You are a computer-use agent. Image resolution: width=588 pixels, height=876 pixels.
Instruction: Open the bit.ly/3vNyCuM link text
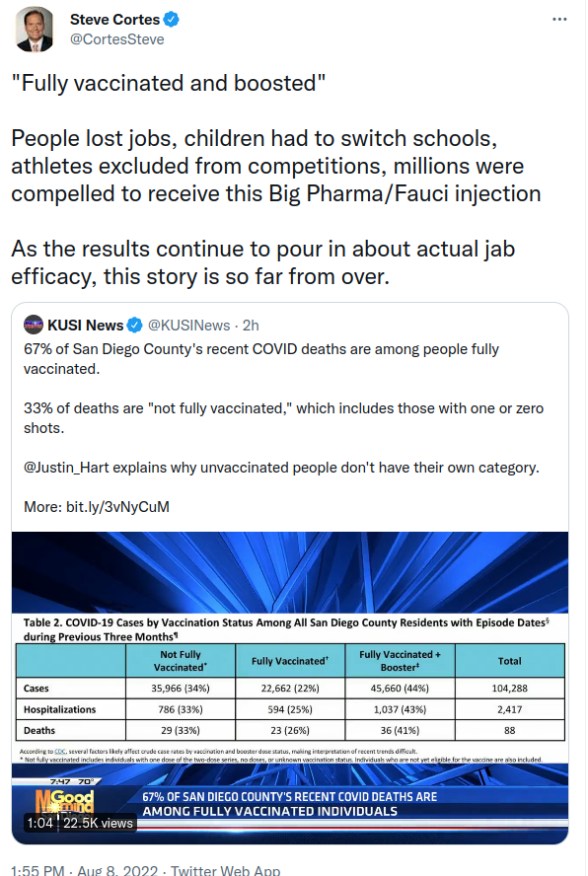coord(117,507)
